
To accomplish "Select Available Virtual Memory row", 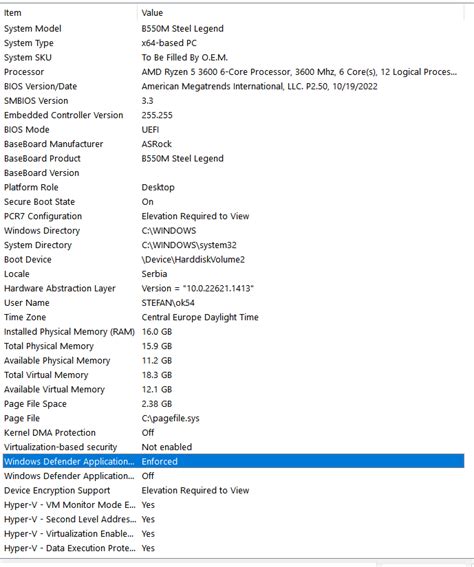I will tap(233, 389).
